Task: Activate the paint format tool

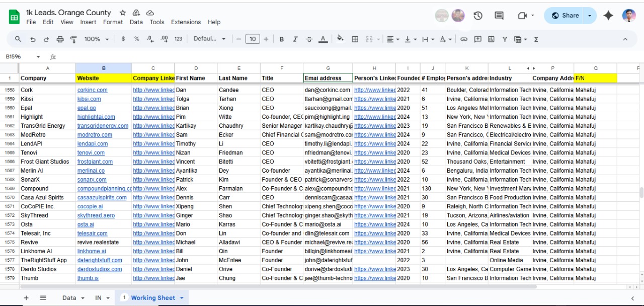Action: point(73,39)
